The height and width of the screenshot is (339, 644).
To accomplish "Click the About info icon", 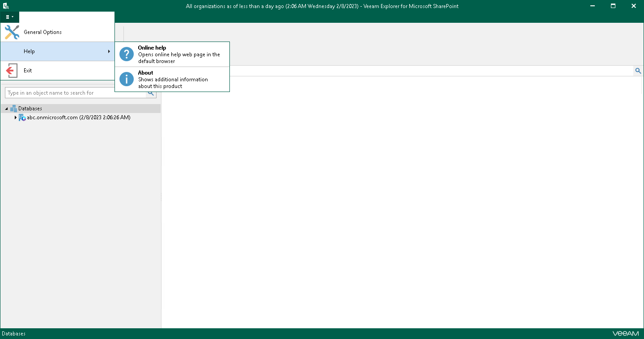I will click(126, 79).
